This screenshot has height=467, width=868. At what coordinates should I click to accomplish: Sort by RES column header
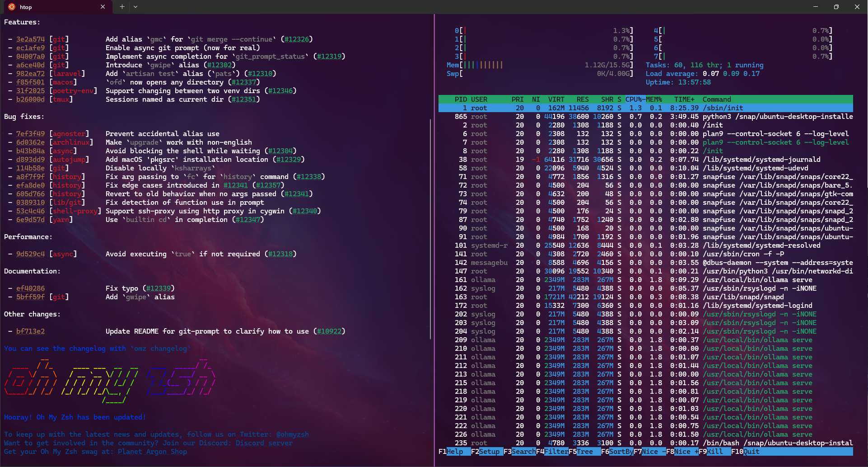coord(583,99)
